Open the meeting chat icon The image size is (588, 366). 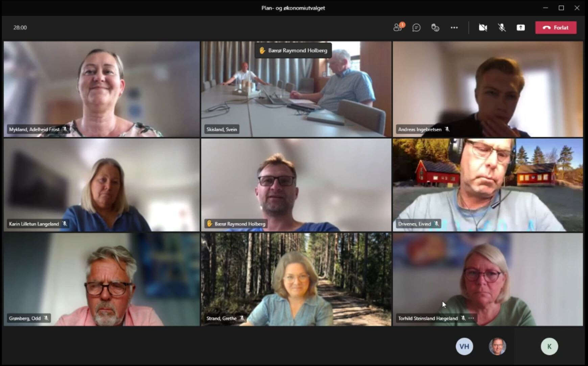pos(416,28)
